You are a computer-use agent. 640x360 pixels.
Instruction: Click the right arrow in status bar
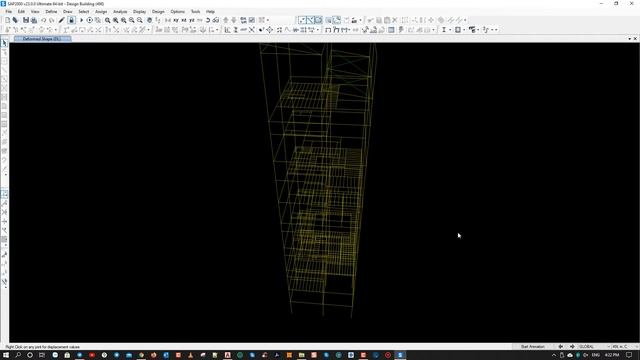click(572, 347)
